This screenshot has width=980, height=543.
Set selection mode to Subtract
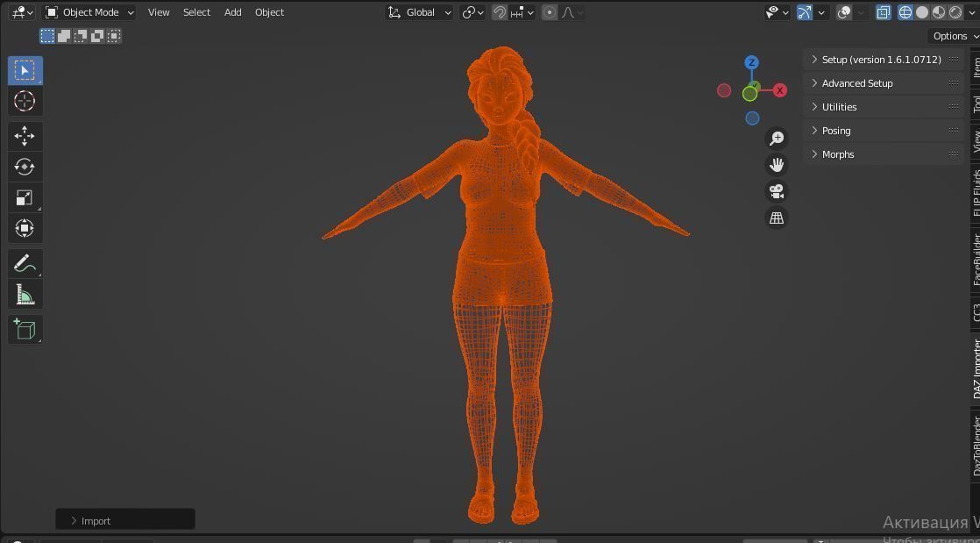81,36
